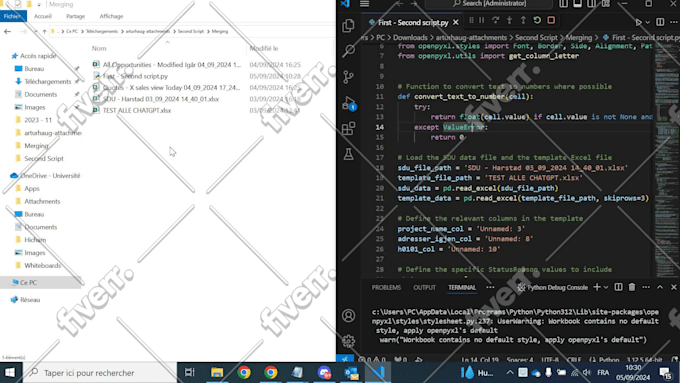
Task: Select the TEST ALLE CHATGPT.xlsx file
Action: [x=137, y=110]
